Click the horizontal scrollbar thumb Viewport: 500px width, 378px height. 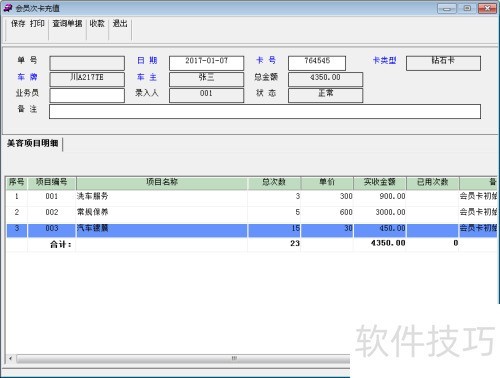pos(183,359)
